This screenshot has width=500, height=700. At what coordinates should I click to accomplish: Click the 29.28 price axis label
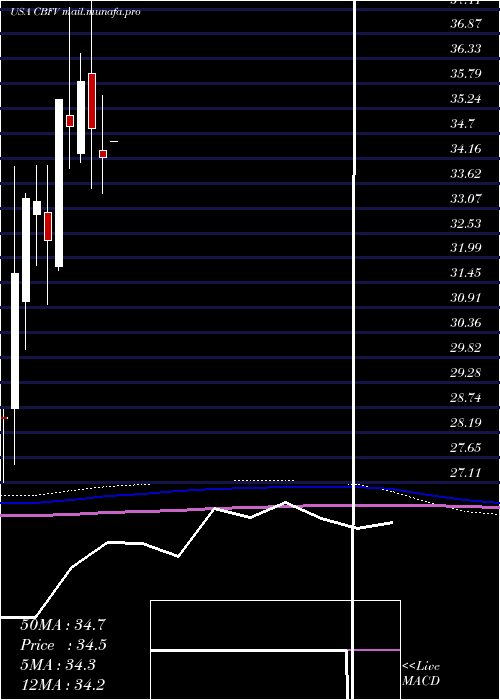466,372
